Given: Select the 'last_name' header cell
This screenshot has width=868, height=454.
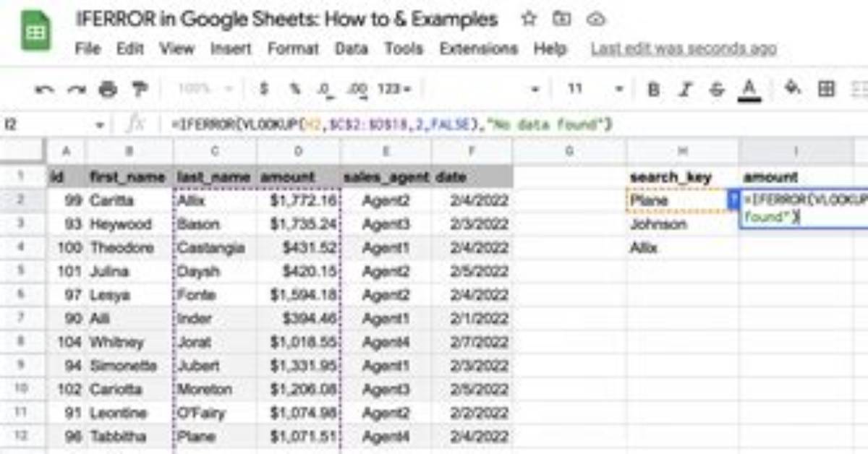Looking at the screenshot, I should pos(215,176).
